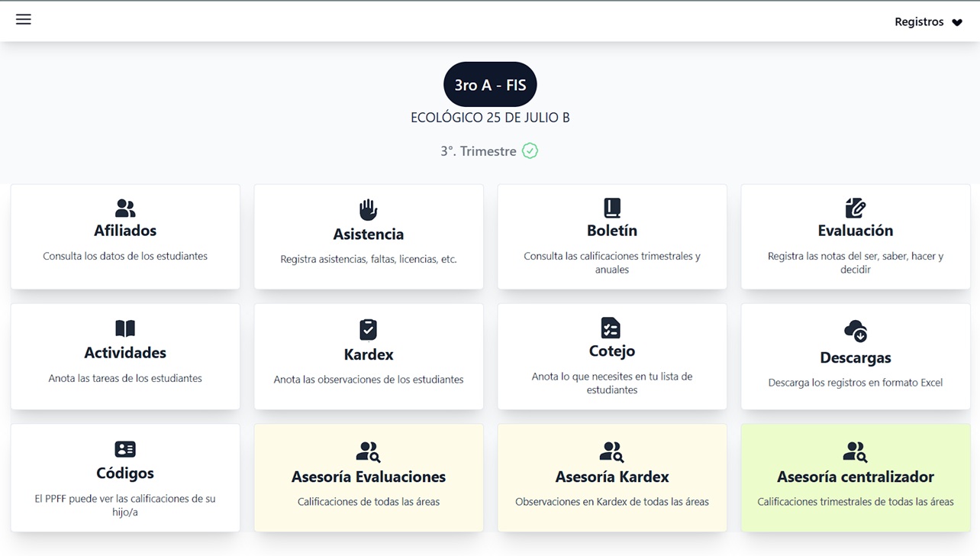Viewport: 980px width, 556px height.
Task: Click the Boletín book icon
Action: 611,208
